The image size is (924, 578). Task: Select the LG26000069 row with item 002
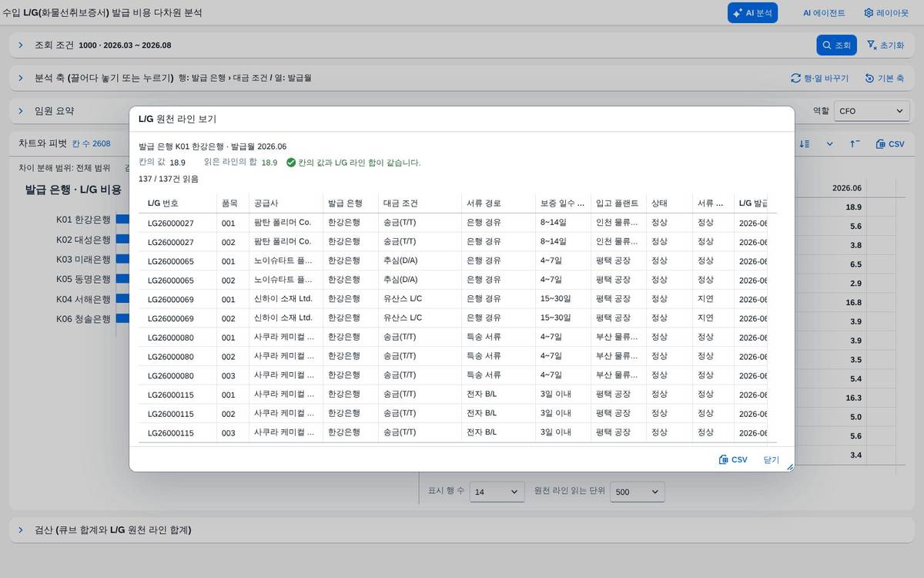(x=458, y=318)
